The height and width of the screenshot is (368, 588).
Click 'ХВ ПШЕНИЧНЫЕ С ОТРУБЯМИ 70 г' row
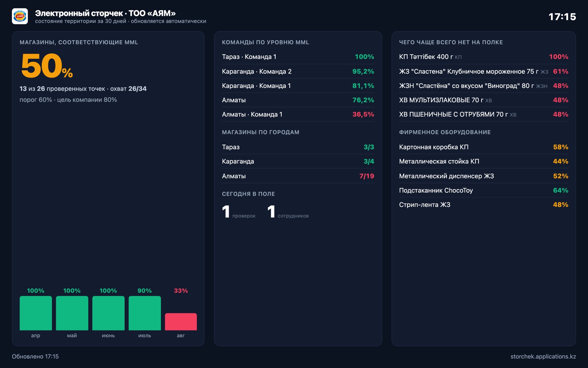point(484,114)
